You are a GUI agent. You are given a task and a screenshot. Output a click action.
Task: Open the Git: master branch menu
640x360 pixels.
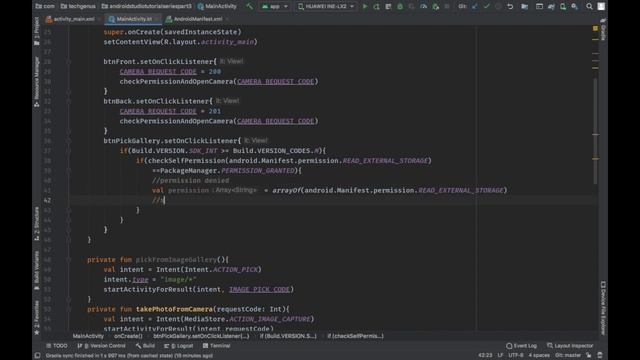568,356
